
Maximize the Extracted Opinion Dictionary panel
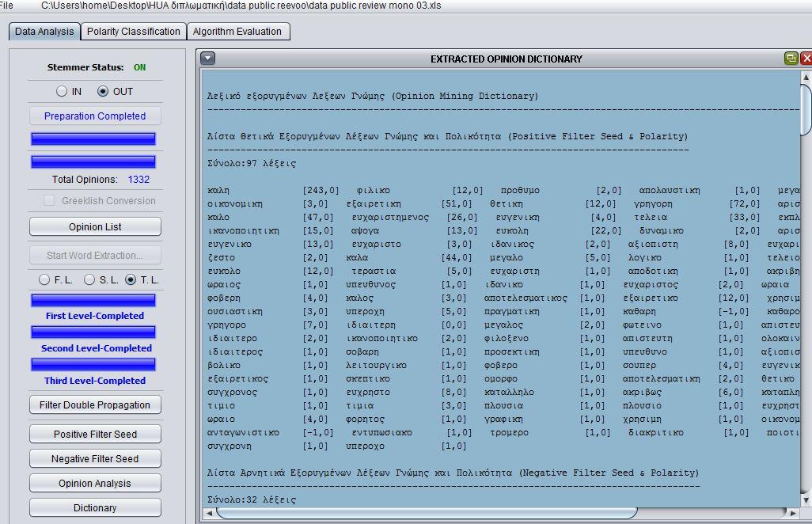pyautogui.click(x=791, y=58)
